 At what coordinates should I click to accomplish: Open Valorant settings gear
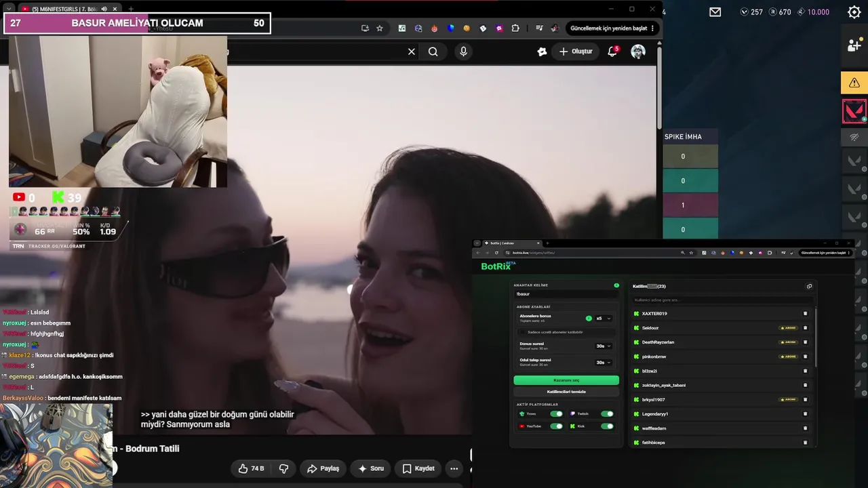click(854, 12)
